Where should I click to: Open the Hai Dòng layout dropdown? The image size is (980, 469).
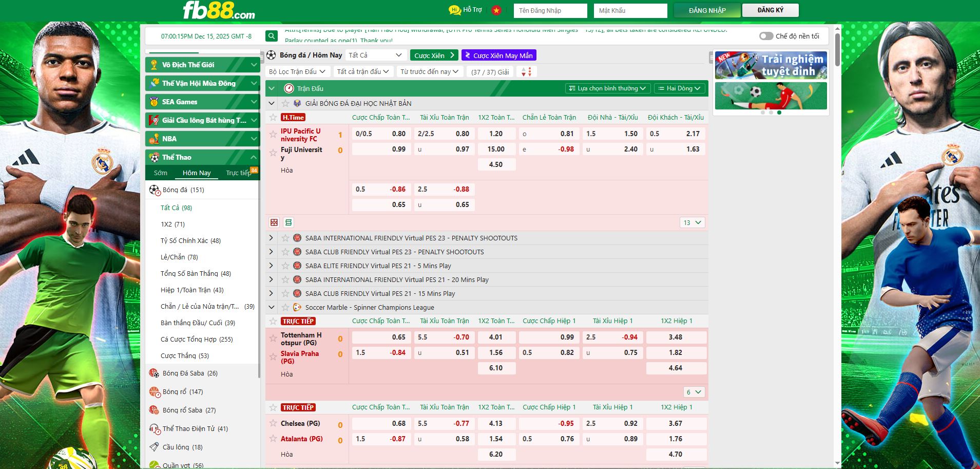(x=679, y=88)
